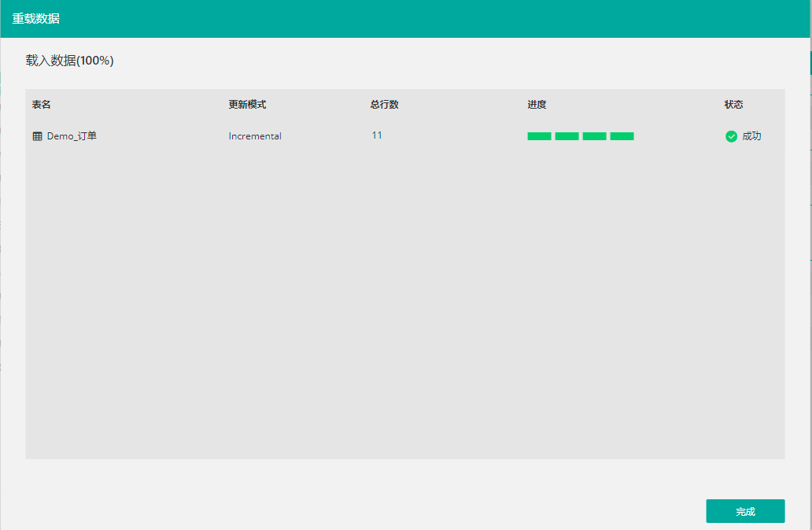The image size is (812, 530).
Task: Select the 进度 column header
Action: point(537,105)
